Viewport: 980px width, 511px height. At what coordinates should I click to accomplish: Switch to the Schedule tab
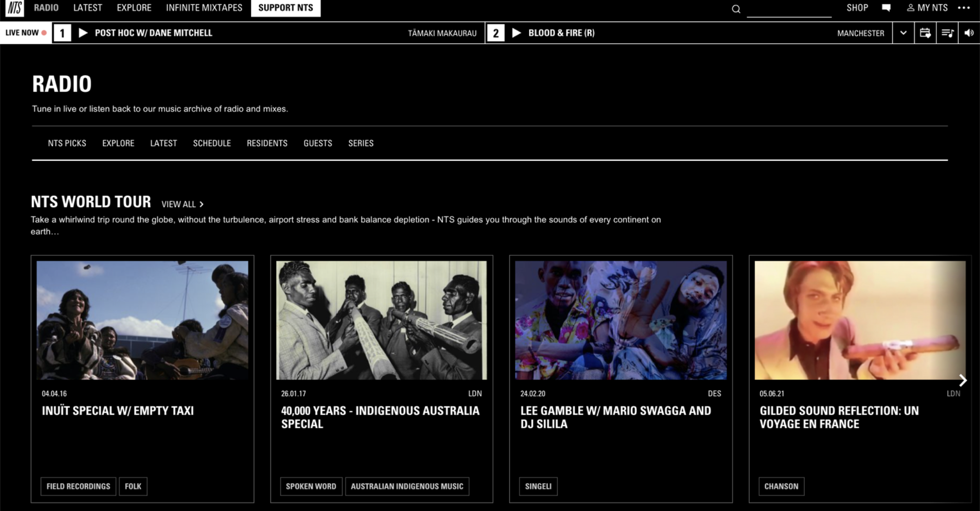pyautogui.click(x=212, y=143)
